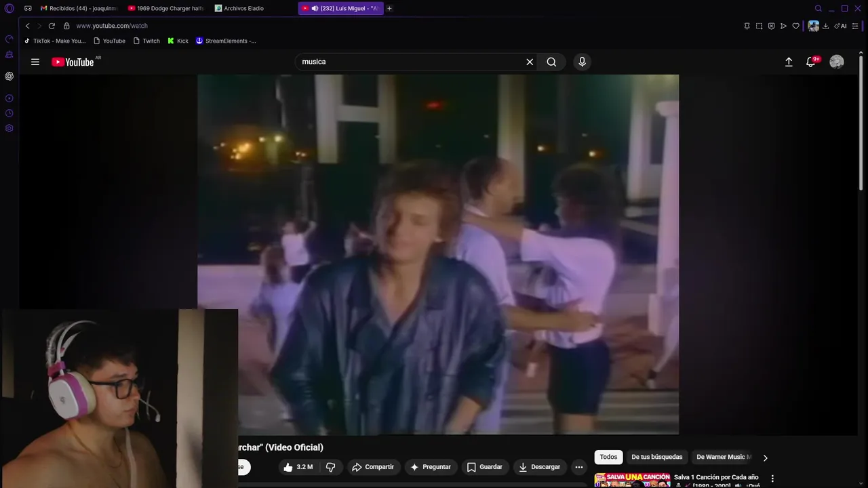Open the YouTube account avatar menu

(837, 62)
